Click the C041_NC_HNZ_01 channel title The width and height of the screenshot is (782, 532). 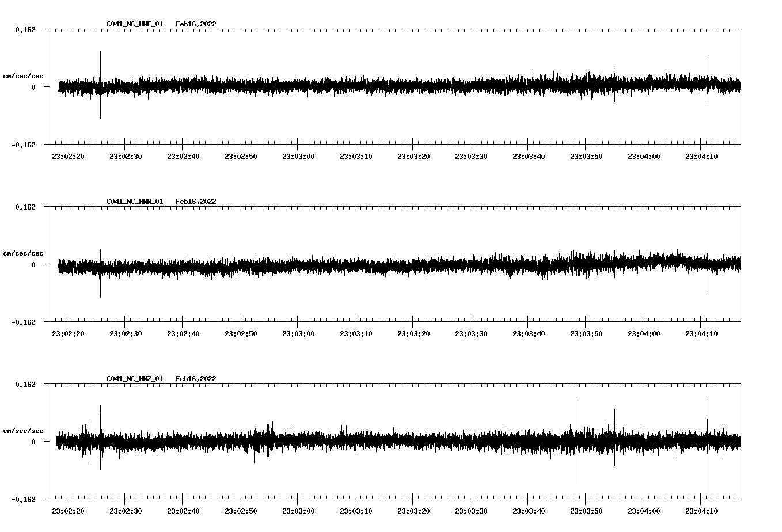point(135,379)
